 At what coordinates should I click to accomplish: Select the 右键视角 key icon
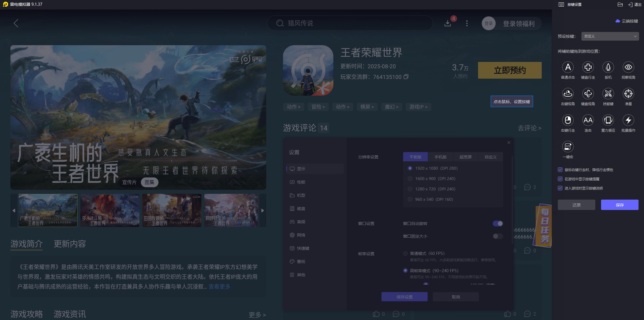coord(568,94)
